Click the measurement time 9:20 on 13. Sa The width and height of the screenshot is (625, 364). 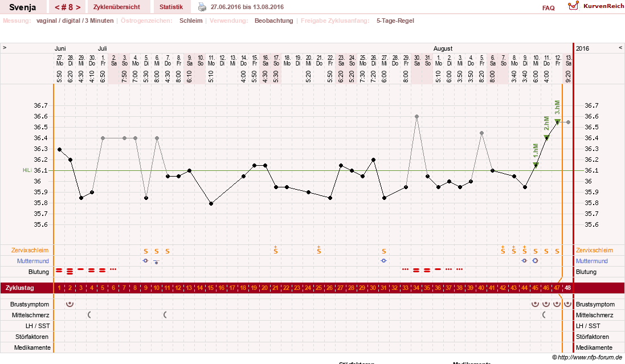pos(569,76)
